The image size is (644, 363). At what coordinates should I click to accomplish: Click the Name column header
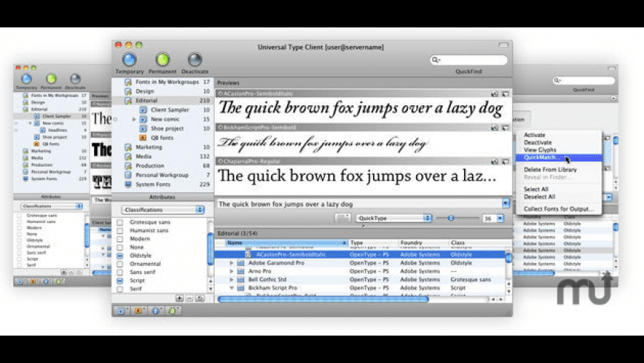[285, 242]
